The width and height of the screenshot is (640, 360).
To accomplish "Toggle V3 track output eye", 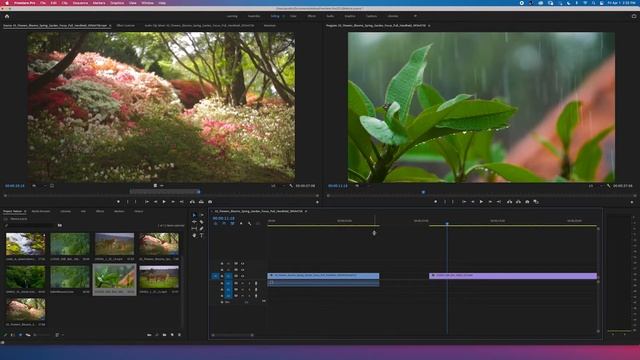I will tap(242, 263).
